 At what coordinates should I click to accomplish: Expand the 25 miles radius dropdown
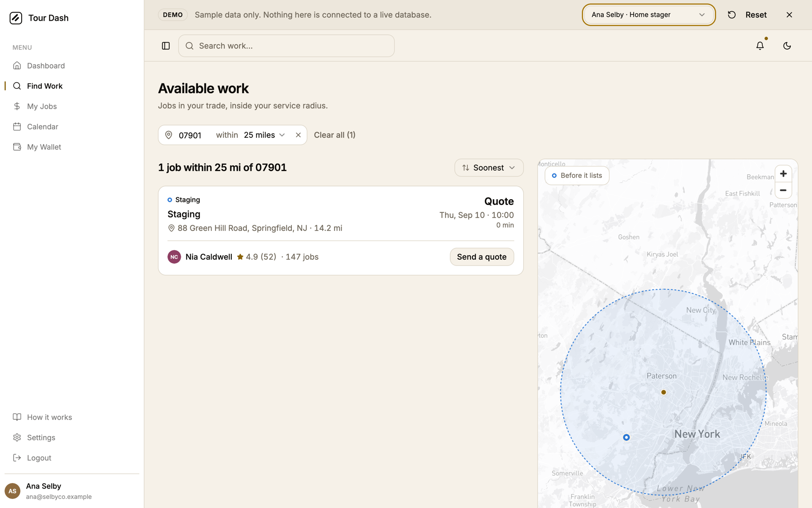(x=264, y=135)
